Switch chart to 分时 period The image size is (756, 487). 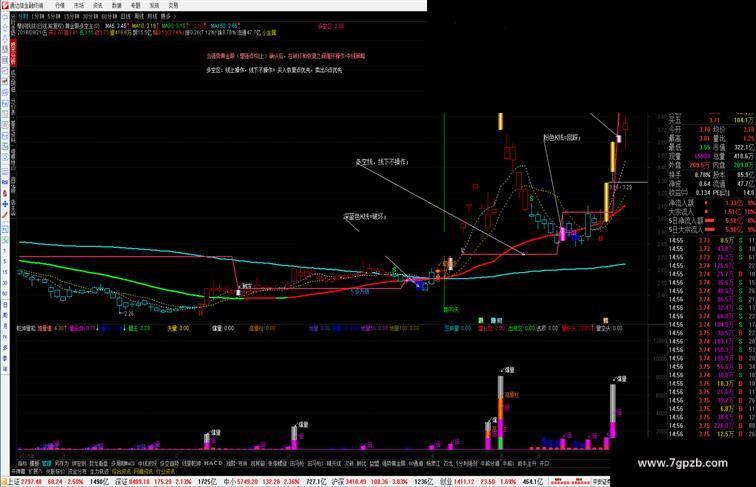point(23,16)
